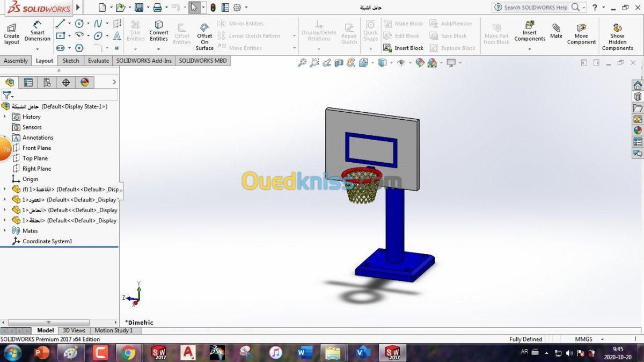644x362 pixels.
Task: Open Insert Components tool
Action: (530, 31)
